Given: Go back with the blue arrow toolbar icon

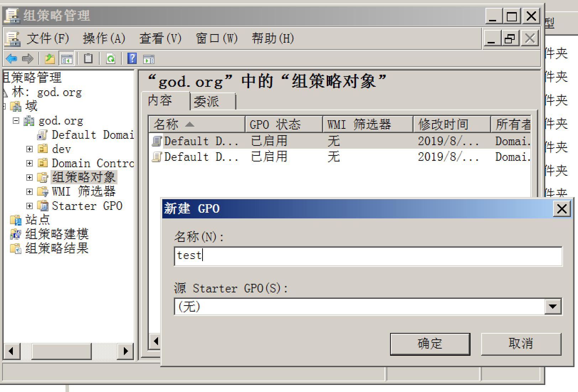Looking at the screenshot, I should coord(11,58).
